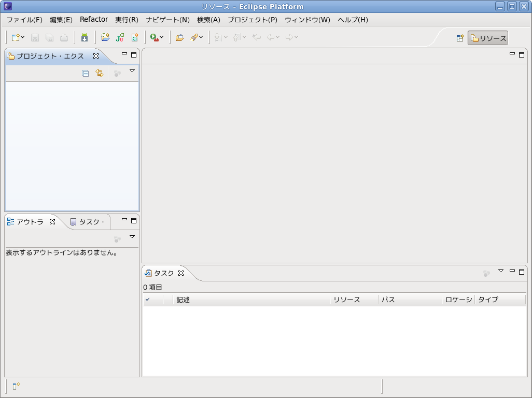
Task: Open the ファイル(F) menu
Action: pos(24,20)
